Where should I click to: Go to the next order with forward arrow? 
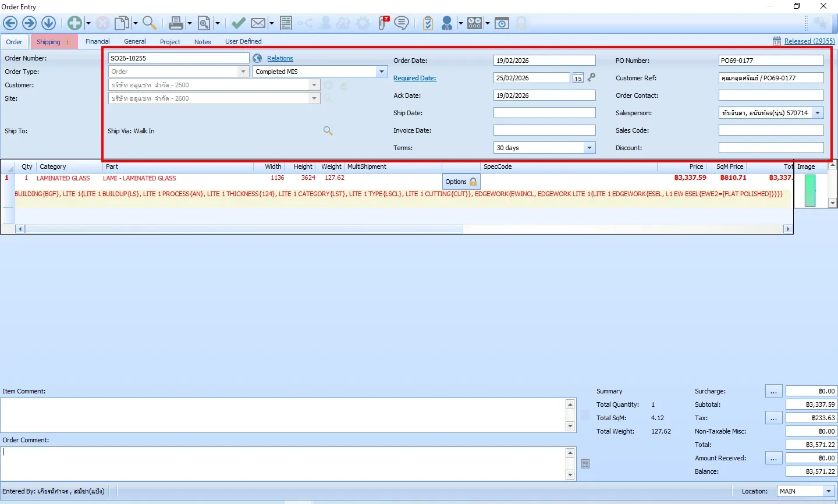point(29,23)
